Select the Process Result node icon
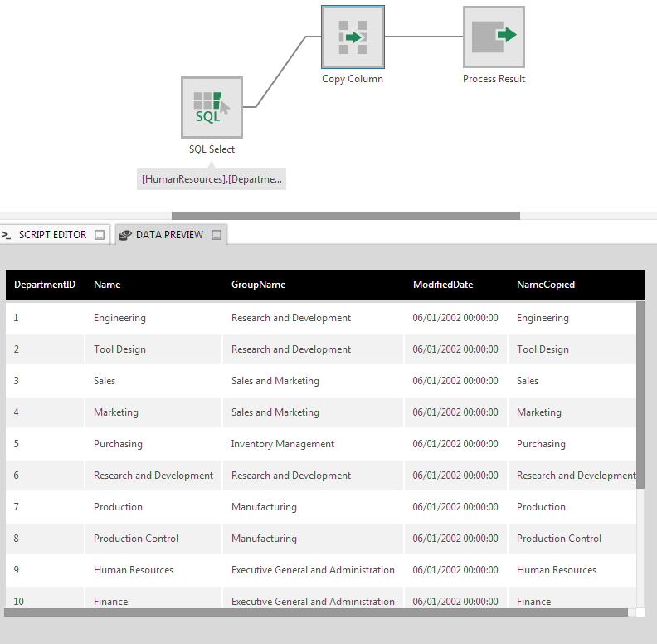 pyautogui.click(x=494, y=37)
